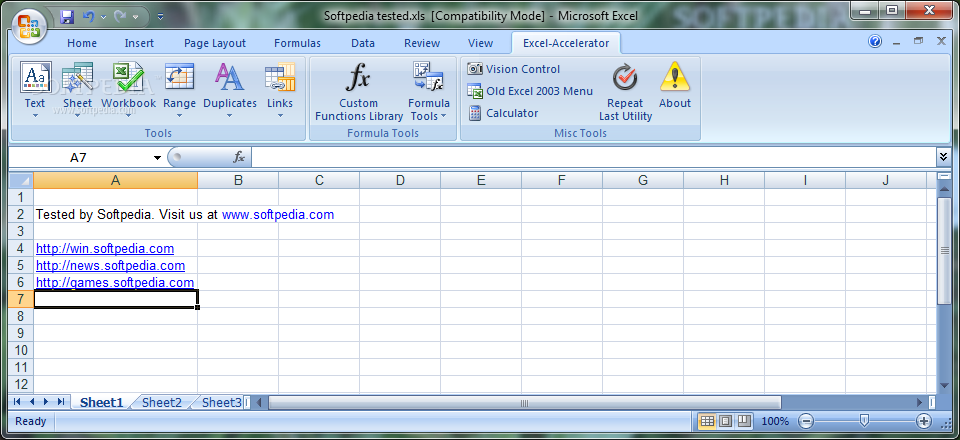Zoom in with the plus button
Viewport: 960px width, 440px height.
click(923, 421)
